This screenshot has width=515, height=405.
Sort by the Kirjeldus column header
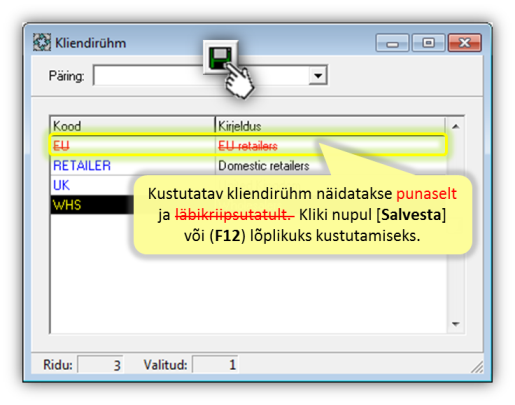330,126
